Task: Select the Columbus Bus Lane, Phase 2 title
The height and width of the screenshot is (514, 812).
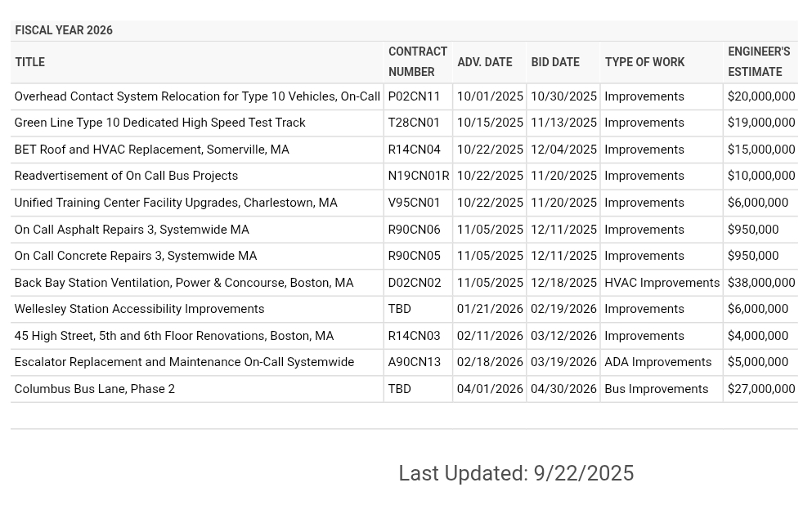Action: pyautogui.click(x=95, y=389)
